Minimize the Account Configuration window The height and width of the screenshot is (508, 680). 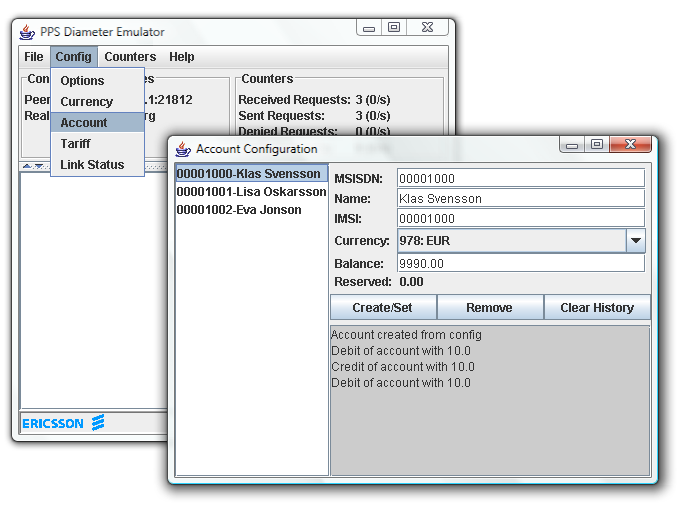point(572,145)
